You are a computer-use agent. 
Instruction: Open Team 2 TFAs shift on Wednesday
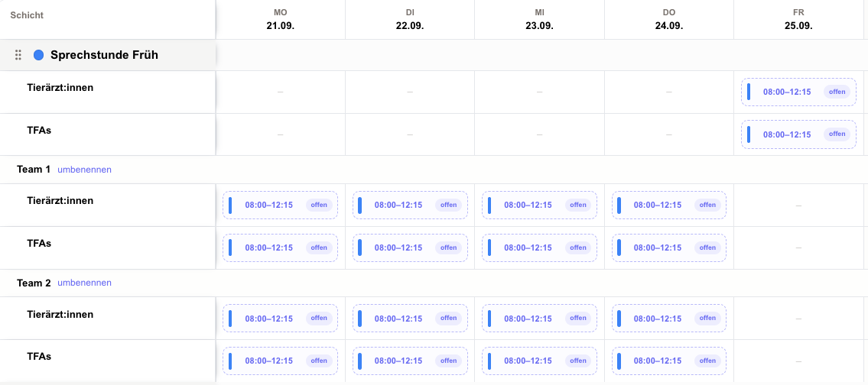click(x=539, y=361)
